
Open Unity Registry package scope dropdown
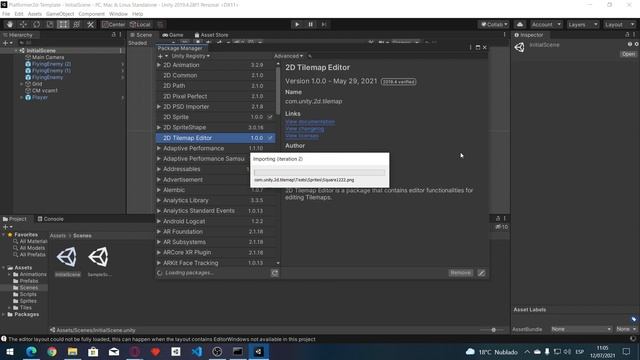click(x=190, y=56)
